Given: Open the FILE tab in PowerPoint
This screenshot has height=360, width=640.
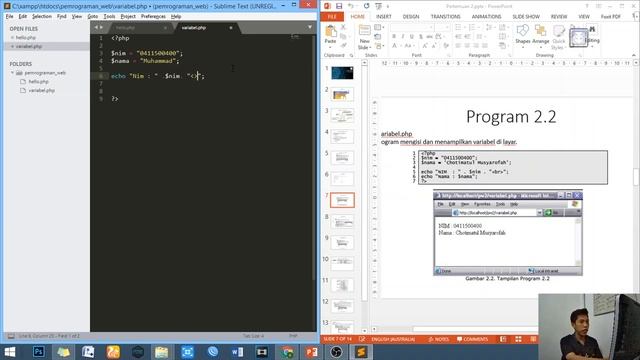Looking at the screenshot, I should tap(332, 16).
